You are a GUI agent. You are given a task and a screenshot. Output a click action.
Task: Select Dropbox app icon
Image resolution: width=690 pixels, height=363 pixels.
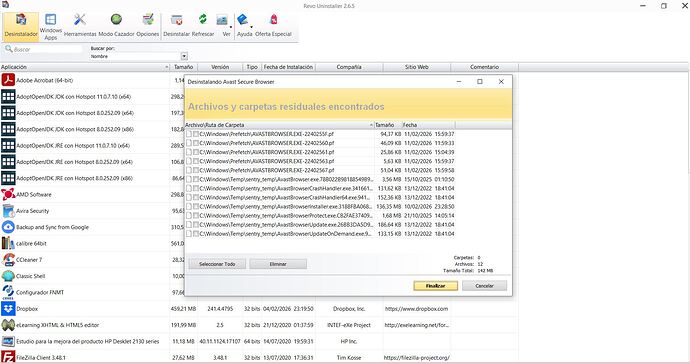(x=8, y=308)
